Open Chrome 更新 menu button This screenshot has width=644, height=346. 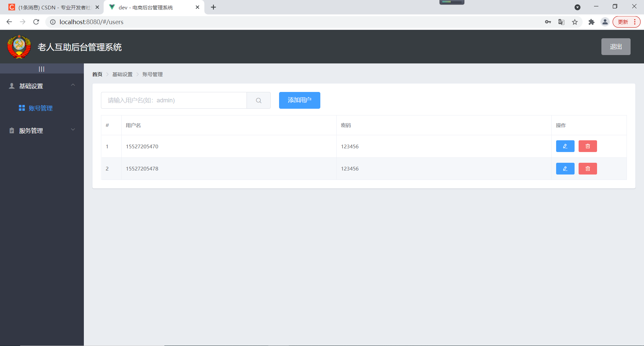626,22
